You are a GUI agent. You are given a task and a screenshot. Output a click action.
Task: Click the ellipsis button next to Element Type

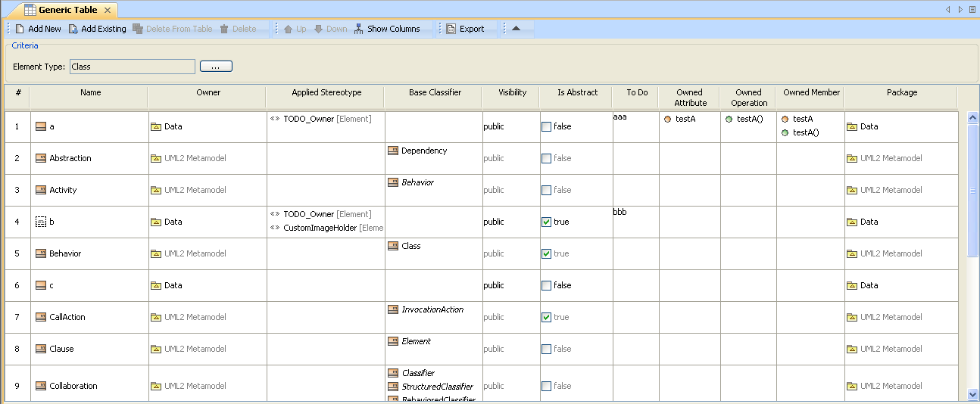216,67
